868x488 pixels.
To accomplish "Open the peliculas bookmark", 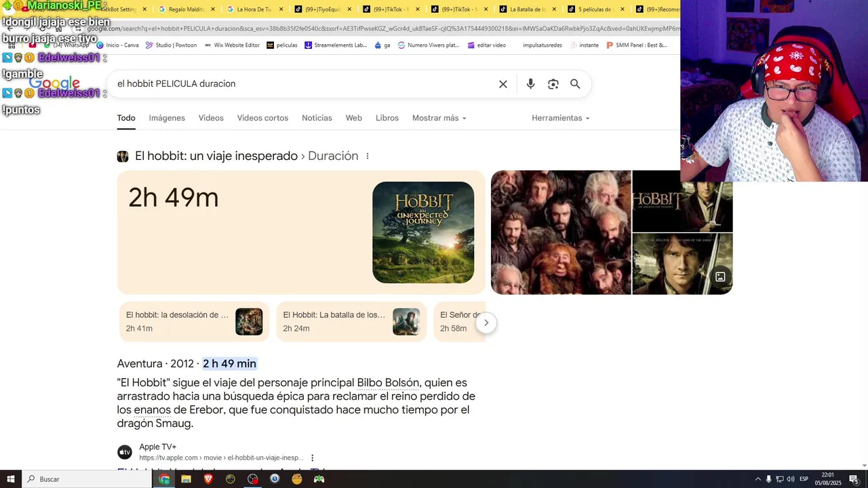I will pos(282,45).
